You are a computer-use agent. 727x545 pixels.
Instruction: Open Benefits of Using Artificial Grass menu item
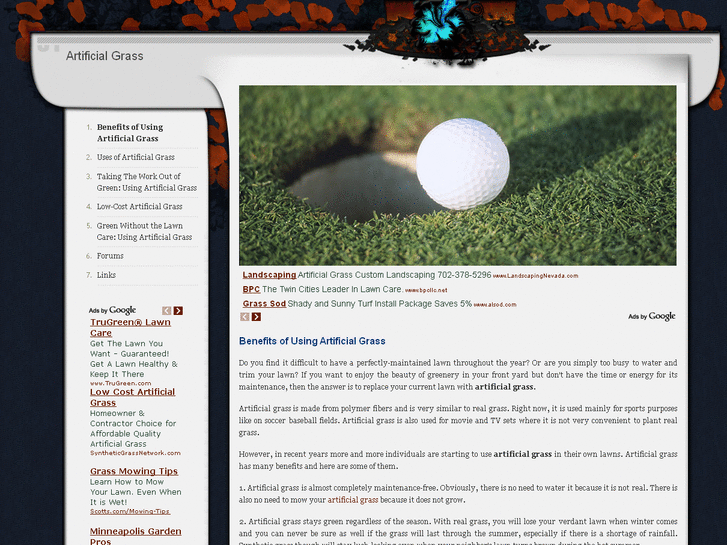click(x=130, y=133)
